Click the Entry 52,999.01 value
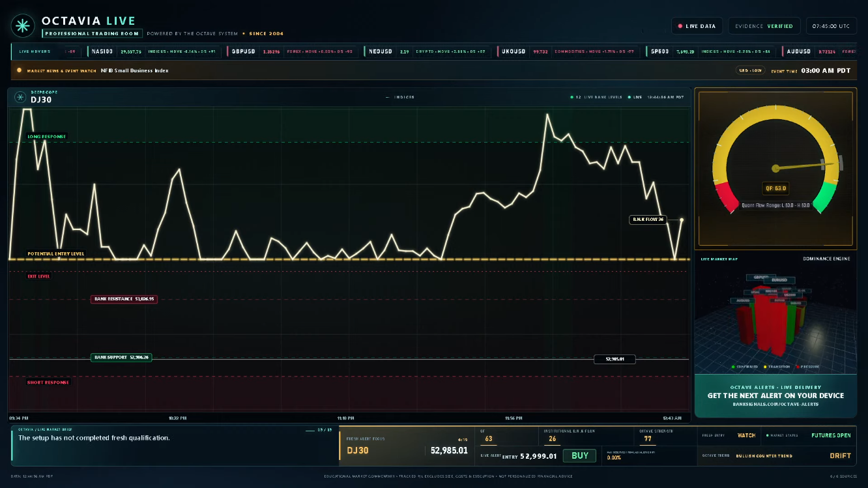This screenshot has width=868, height=488. tap(538, 456)
